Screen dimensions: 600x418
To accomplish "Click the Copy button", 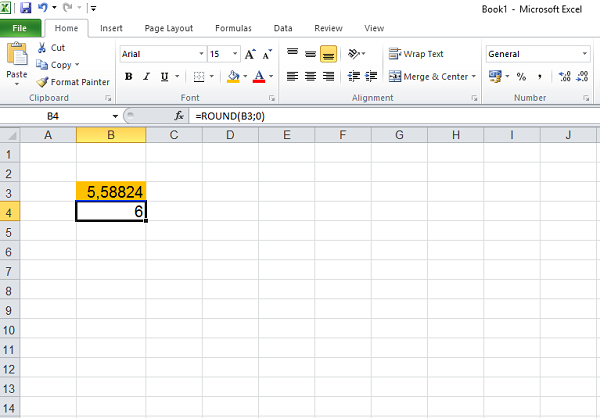I will point(59,65).
